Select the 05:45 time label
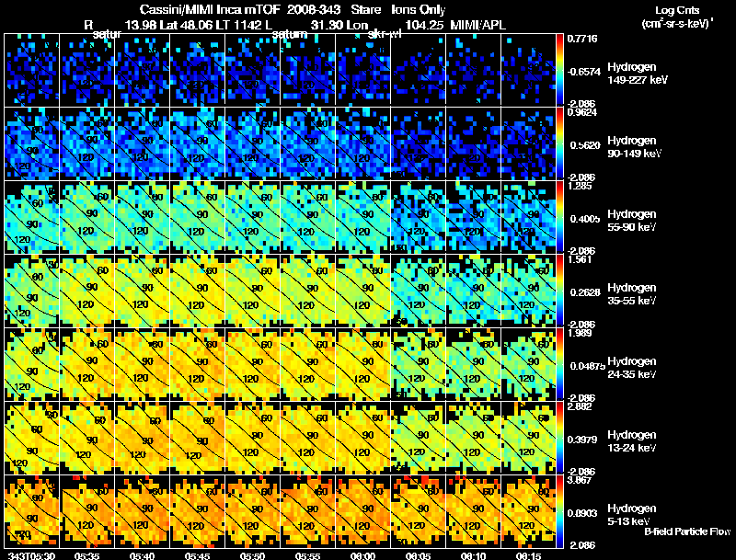Image resolution: width=736 pixels, height=560 pixels. pyautogui.click(x=197, y=556)
